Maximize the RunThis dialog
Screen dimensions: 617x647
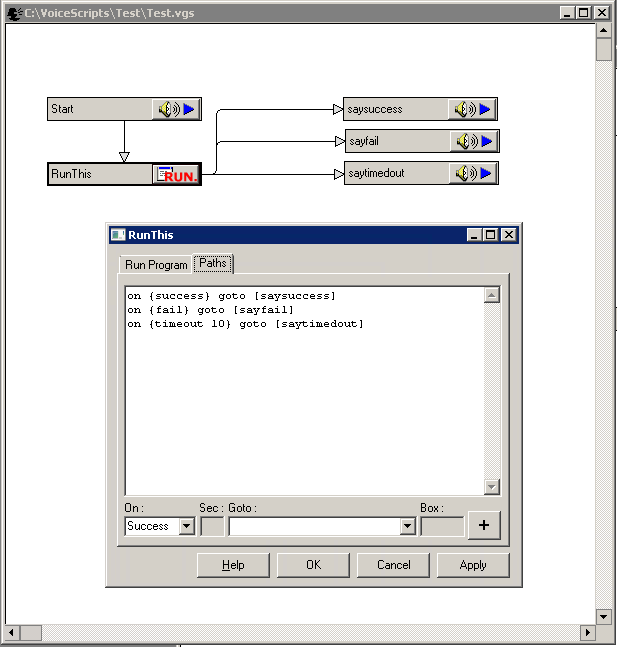490,235
